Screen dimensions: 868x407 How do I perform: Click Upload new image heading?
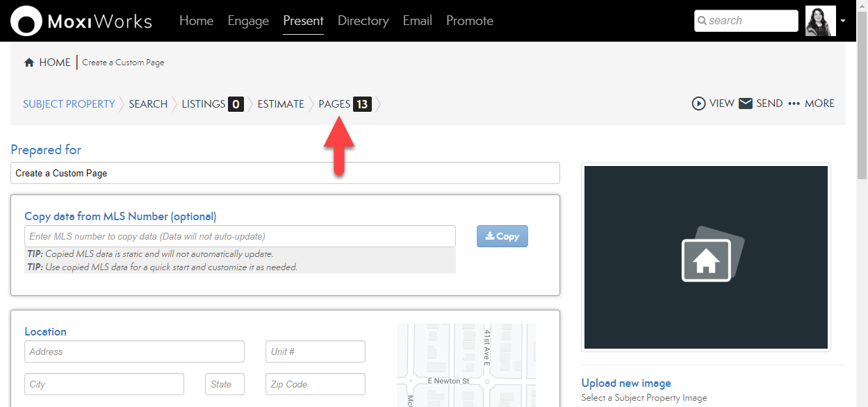(626, 383)
